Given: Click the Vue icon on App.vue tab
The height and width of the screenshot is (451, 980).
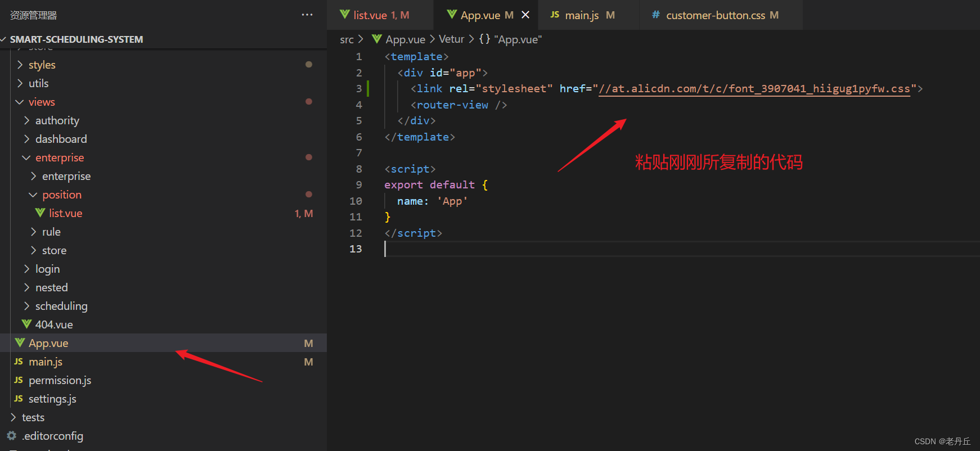Looking at the screenshot, I should click(452, 15).
